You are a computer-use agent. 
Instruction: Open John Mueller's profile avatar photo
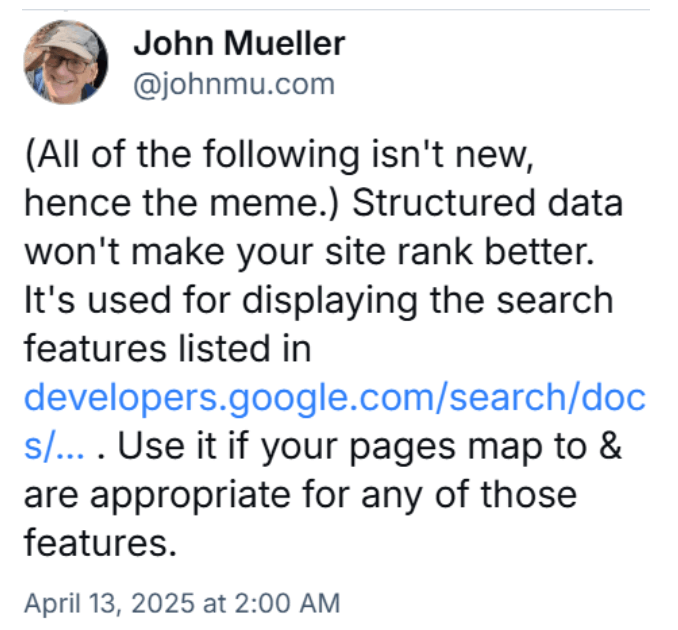pos(66,62)
